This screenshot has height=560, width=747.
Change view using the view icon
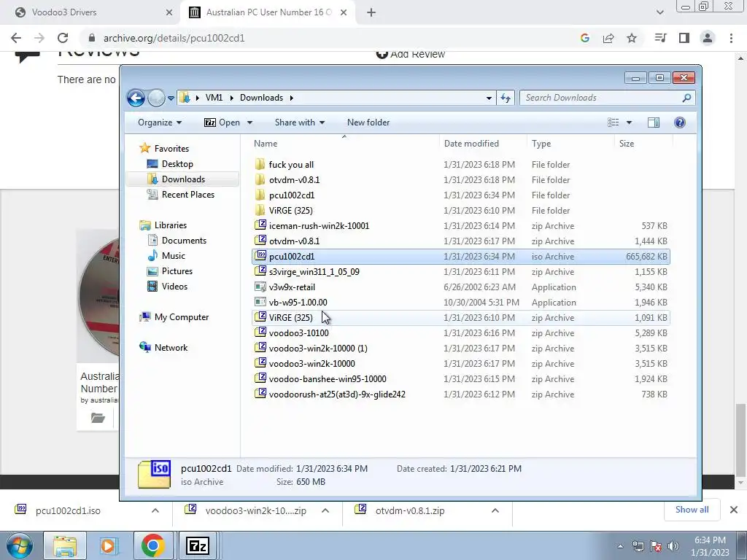(x=613, y=122)
